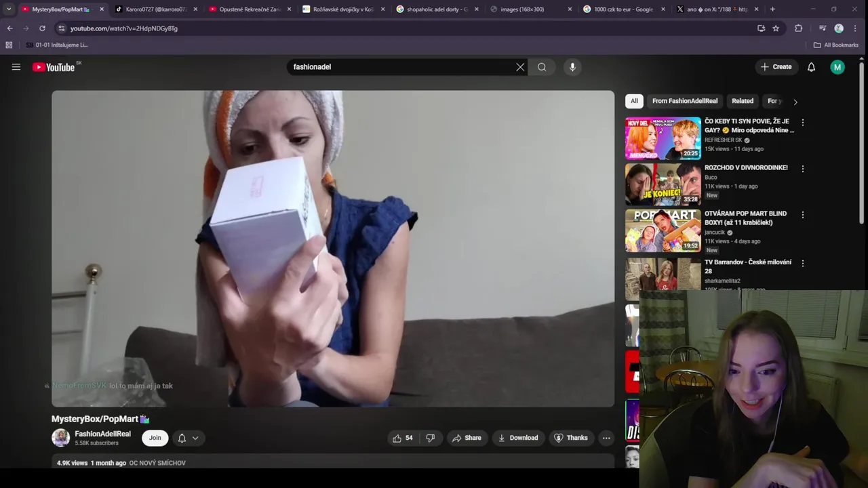Dislike the video with thumbs down

point(430,438)
